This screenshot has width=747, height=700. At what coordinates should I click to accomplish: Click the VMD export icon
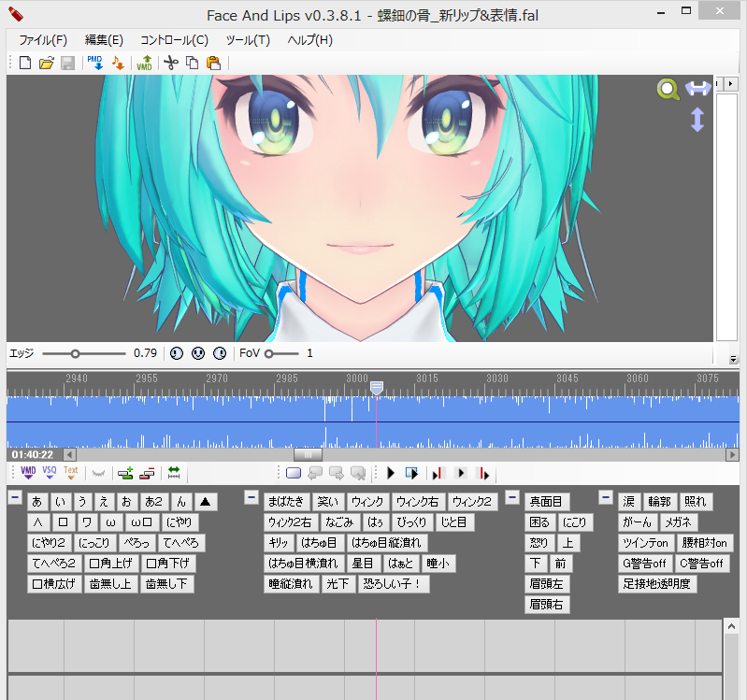tap(144, 63)
